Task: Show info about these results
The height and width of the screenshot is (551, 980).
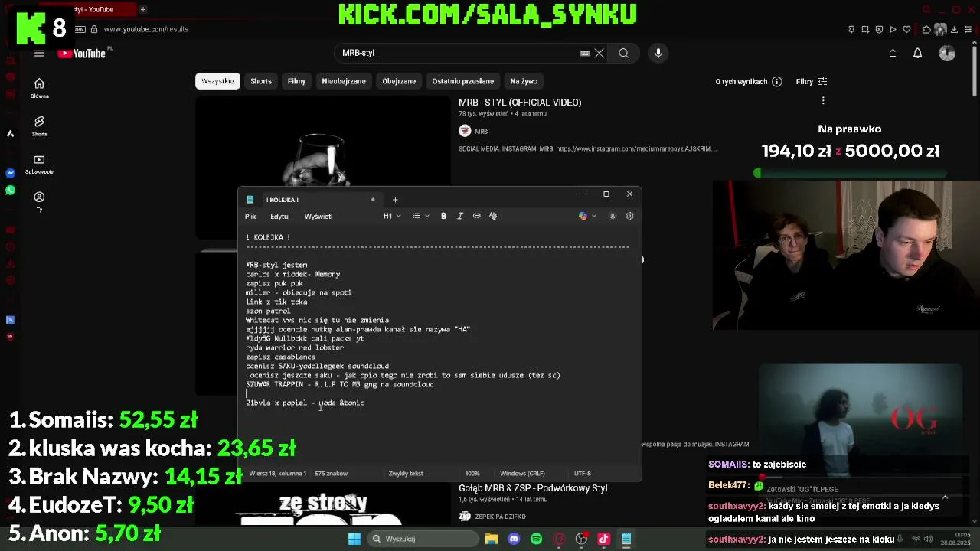Action: [777, 81]
